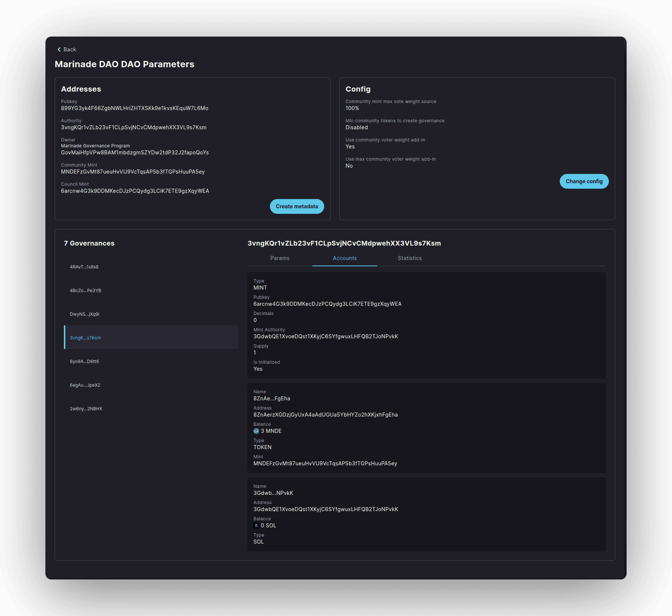Click the Marinade Governance Program label

95,146
